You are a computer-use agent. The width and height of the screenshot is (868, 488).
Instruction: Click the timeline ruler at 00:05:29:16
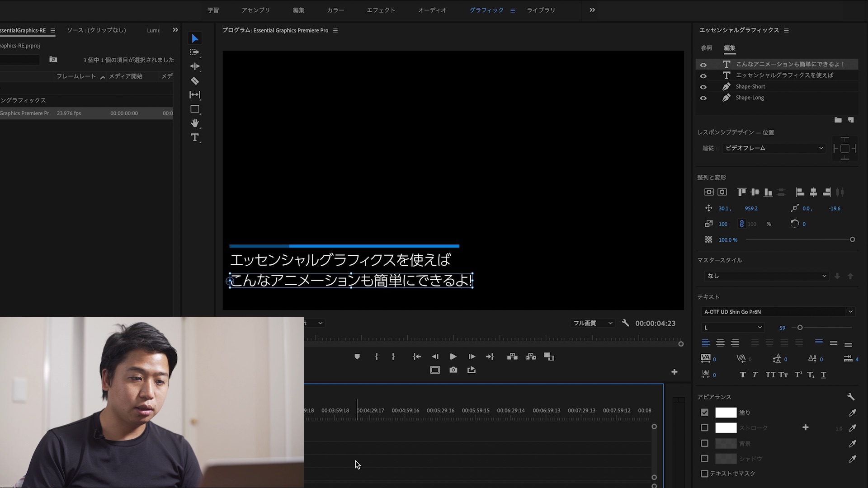pos(440,411)
